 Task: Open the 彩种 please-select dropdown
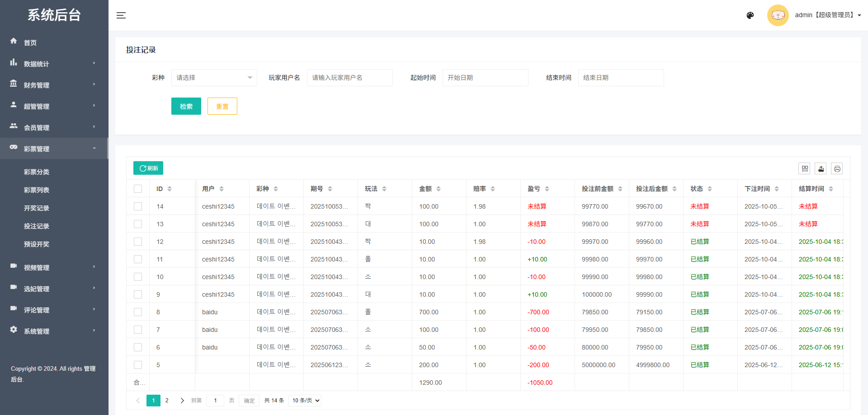point(214,77)
